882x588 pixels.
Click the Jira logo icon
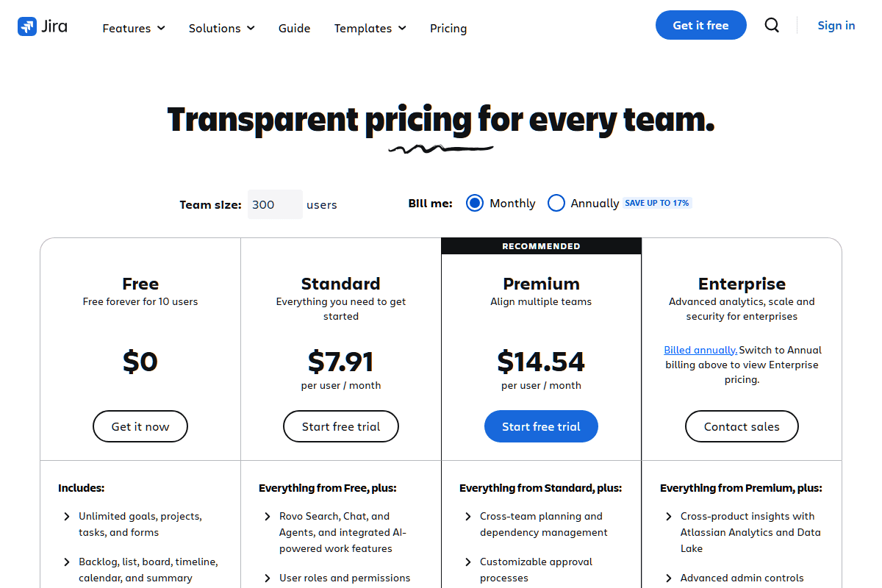pos(27,26)
